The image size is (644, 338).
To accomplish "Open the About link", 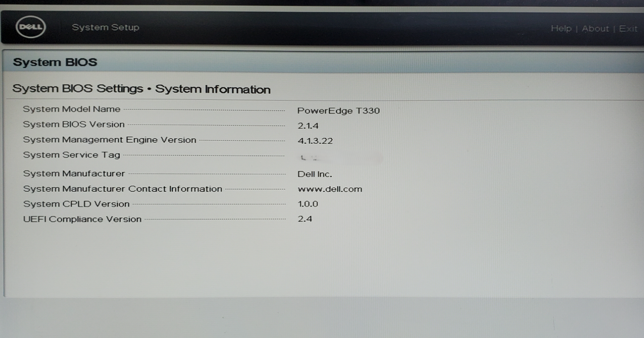I will tap(595, 28).
